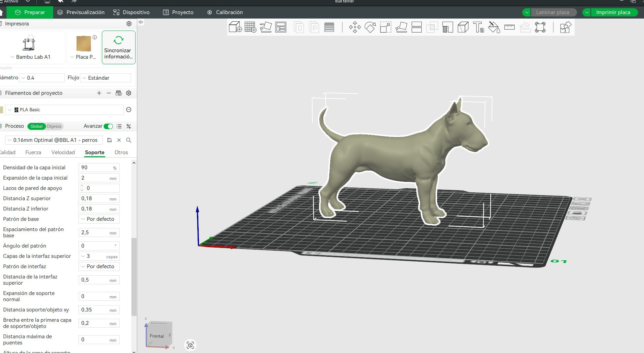
Task: Click the Imprimir placa button
Action: coord(614,12)
